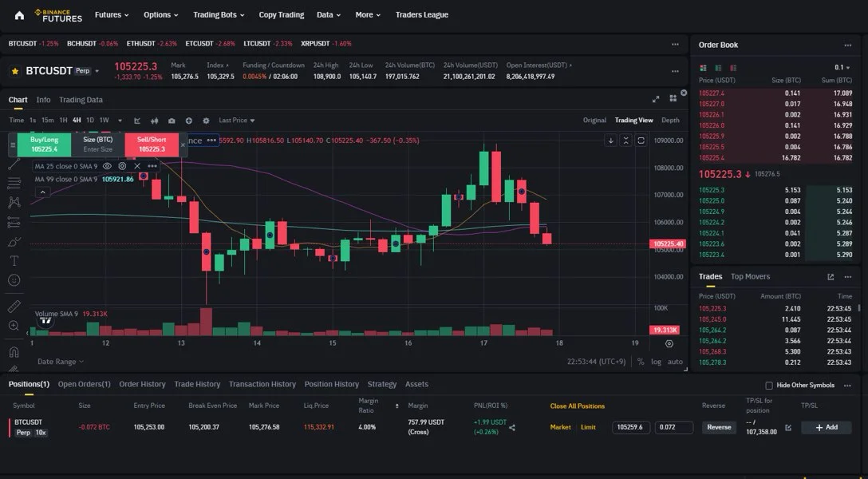Select the position forecasting tool
The height and width of the screenshot is (479, 868).
[x=14, y=222]
